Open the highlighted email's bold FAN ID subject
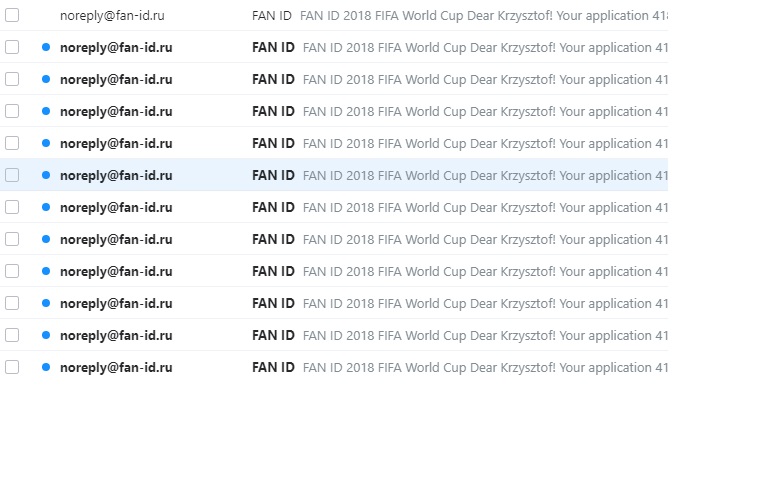Viewport: 768px width, 480px height. 273,175
